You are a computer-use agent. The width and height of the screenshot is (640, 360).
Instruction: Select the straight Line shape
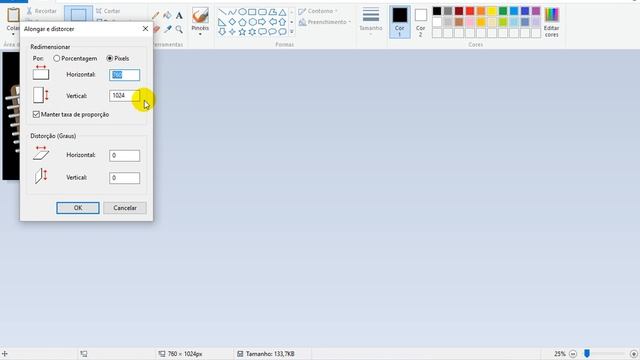coord(222,12)
